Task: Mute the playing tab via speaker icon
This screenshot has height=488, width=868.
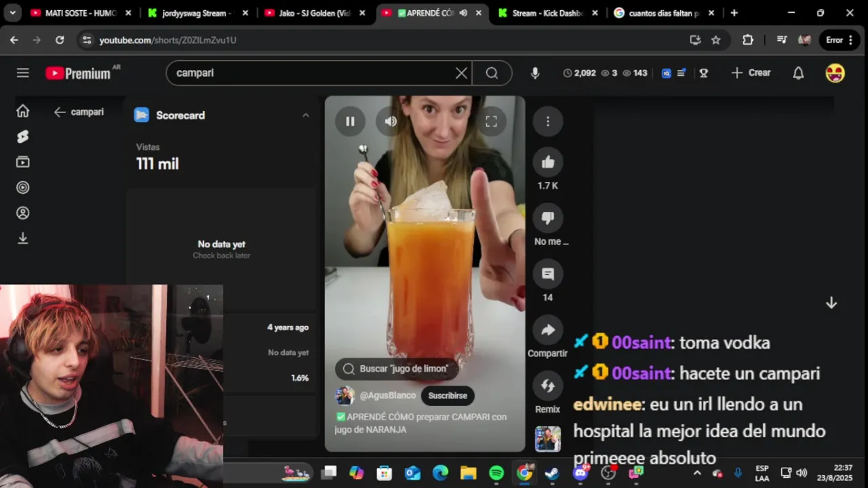Action: coord(464,13)
